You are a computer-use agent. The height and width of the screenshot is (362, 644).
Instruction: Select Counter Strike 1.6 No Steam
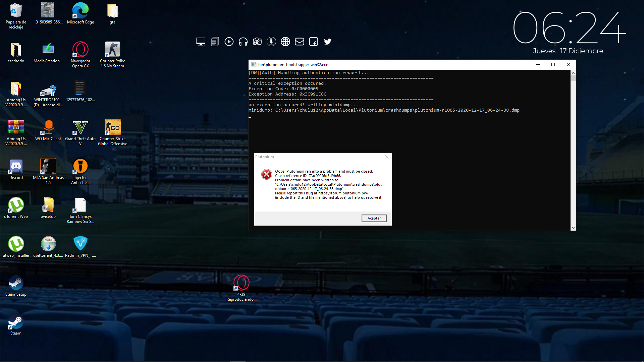(x=112, y=55)
